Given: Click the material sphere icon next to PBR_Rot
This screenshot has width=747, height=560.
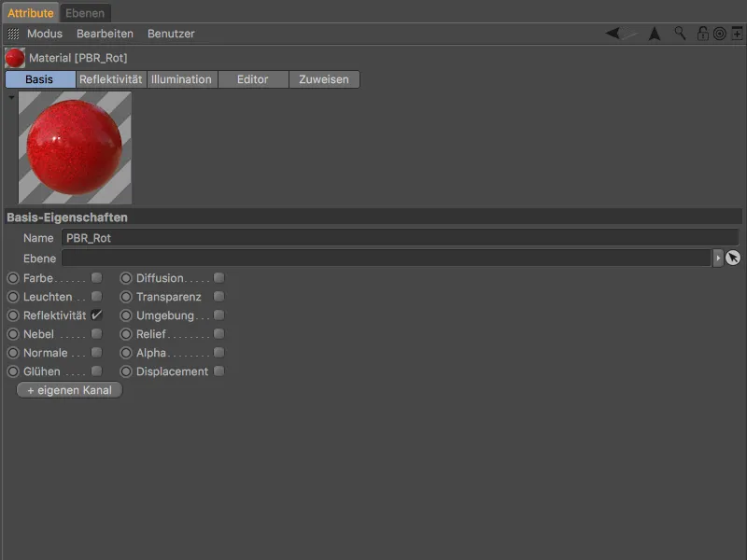Looking at the screenshot, I should point(15,56).
